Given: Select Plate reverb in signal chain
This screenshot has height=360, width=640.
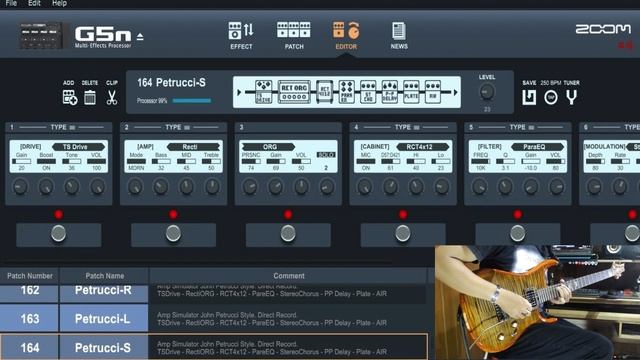Looking at the screenshot, I should pyautogui.click(x=411, y=92).
